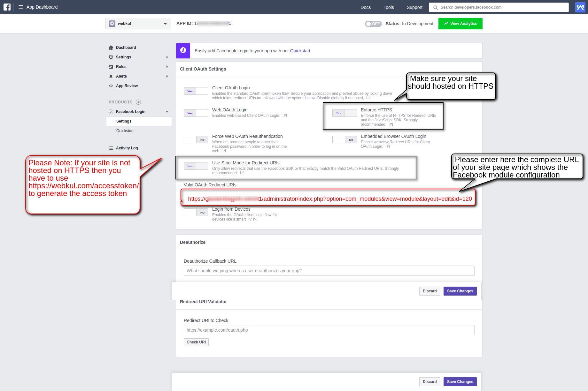Viewport: 588px width, 391px height.
Task: Click the Alerts bell icon
Action: 111,76
